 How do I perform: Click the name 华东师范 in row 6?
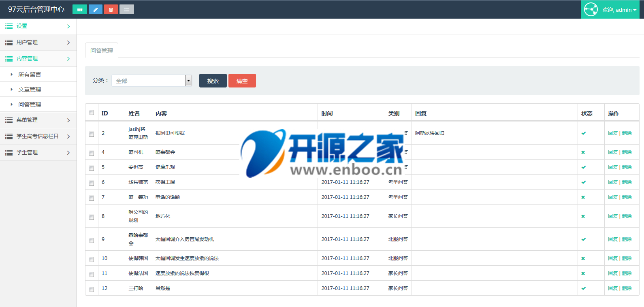click(x=138, y=182)
